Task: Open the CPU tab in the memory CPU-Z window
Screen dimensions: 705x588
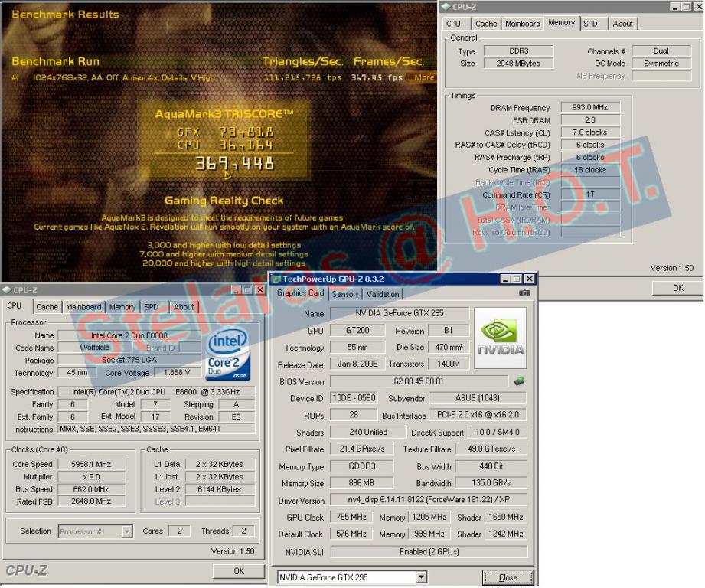Action: coord(453,24)
